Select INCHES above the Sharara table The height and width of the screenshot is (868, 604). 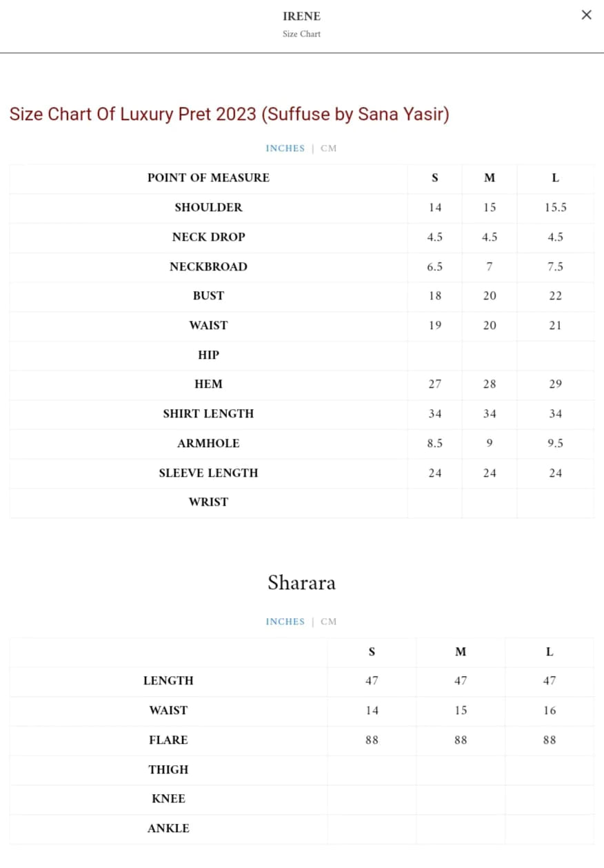(285, 622)
